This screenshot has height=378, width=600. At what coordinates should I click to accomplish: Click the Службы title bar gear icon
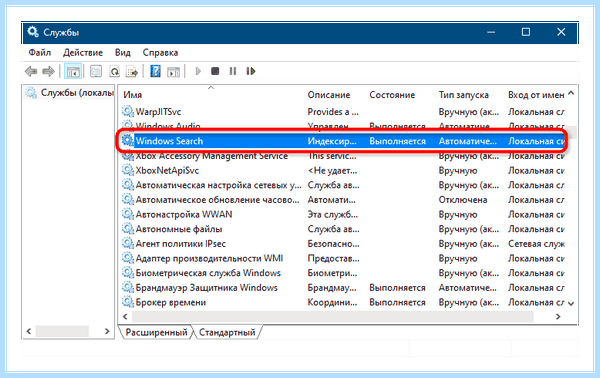coord(33,32)
